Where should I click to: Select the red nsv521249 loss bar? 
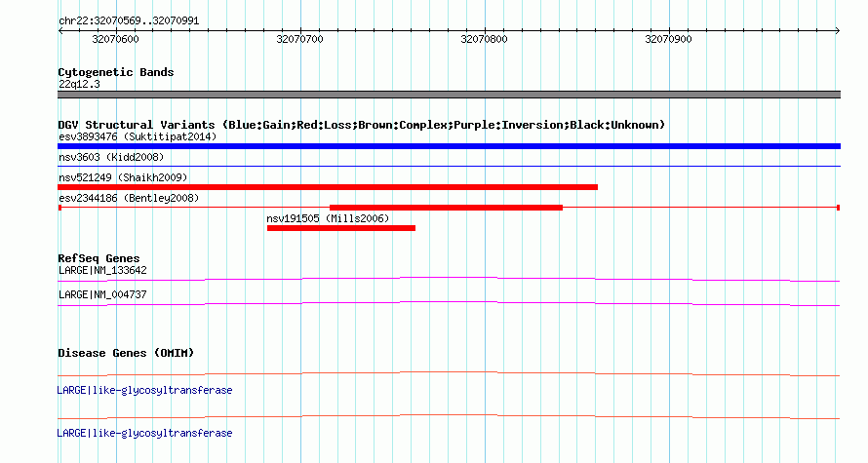coord(328,187)
